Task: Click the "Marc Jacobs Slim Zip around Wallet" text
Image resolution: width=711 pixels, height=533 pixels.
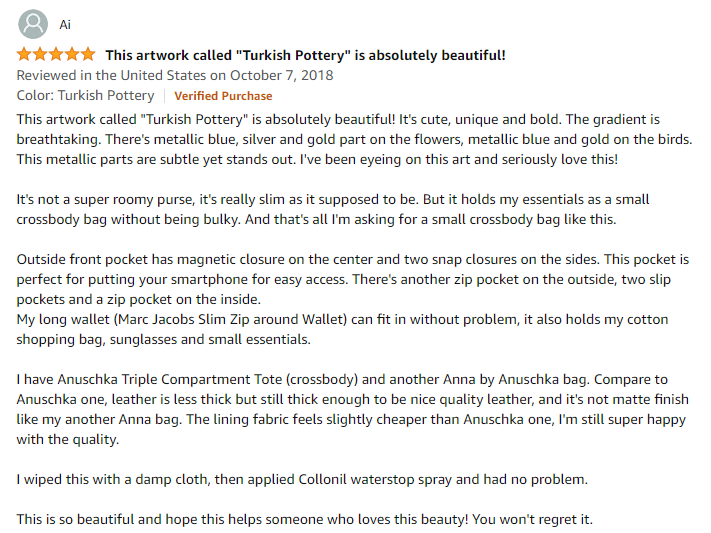Action: click(230, 320)
